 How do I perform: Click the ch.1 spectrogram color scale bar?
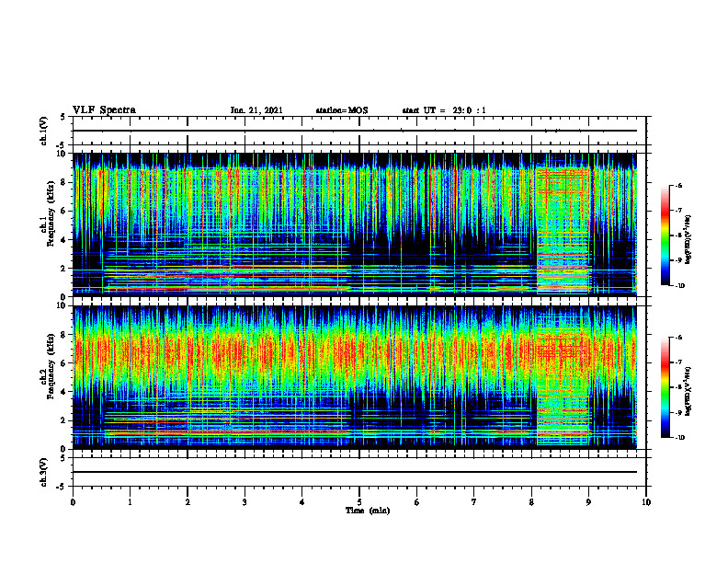tap(665, 236)
